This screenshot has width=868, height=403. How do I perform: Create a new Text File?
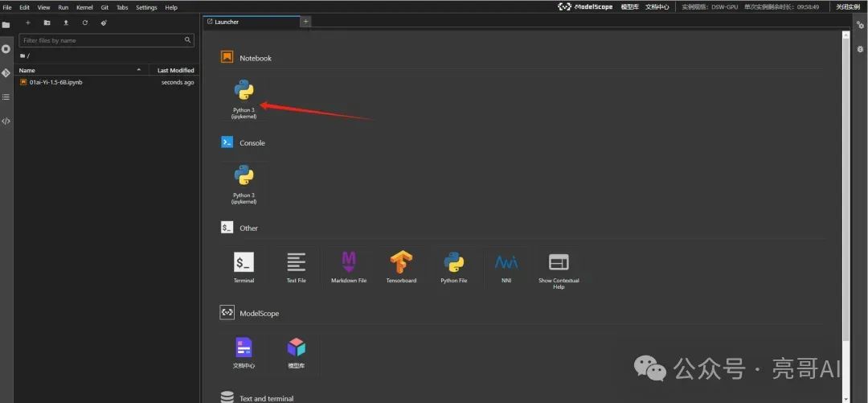coord(296,268)
